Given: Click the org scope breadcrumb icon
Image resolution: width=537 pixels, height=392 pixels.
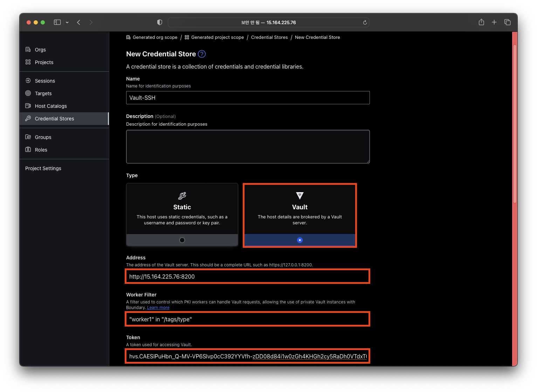Looking at the screenshot, I should tap(128, 37).
